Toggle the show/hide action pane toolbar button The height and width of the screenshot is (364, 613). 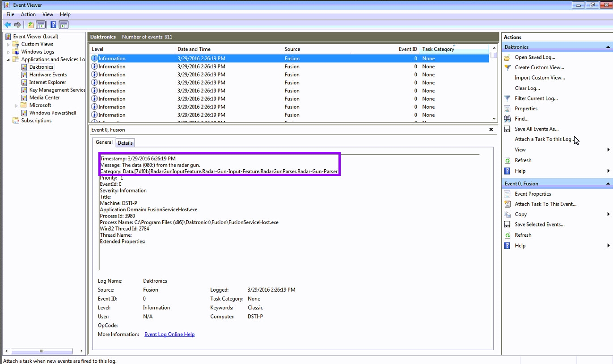63,25
